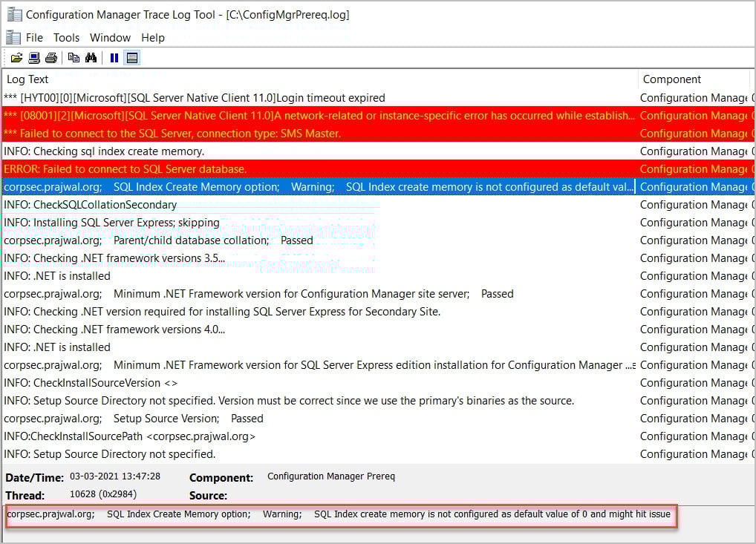Select 'Minimum .NET Framework version for SQL Server Express edition' row
The height and width of the screenshot is (544, 756).
coord(378,365)
